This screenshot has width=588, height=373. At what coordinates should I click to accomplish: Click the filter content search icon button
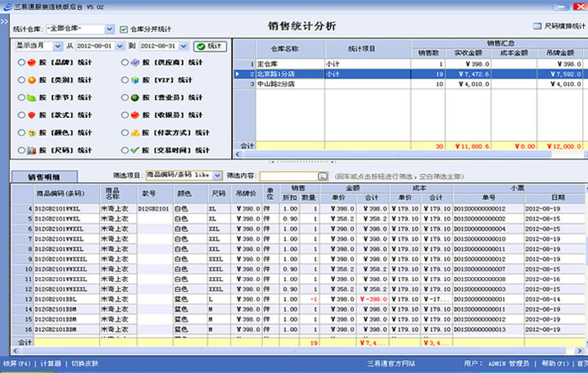(x=322, y=176)
